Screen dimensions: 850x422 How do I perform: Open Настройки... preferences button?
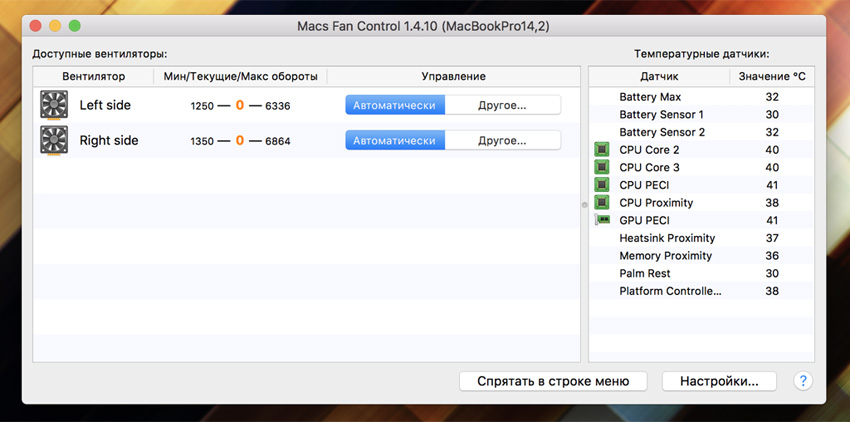point(727,381)
